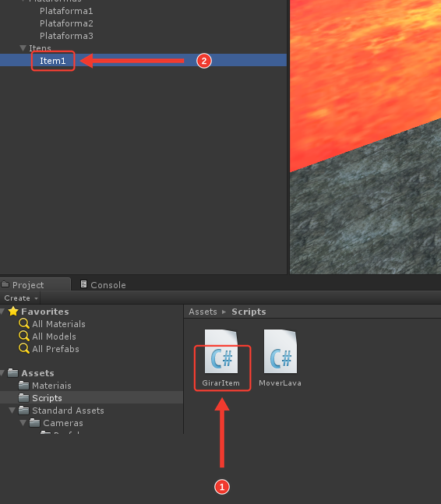Click the Standard Assets folder icon
The width and height of the screenshot is (441, 504).
coord(24,411)
